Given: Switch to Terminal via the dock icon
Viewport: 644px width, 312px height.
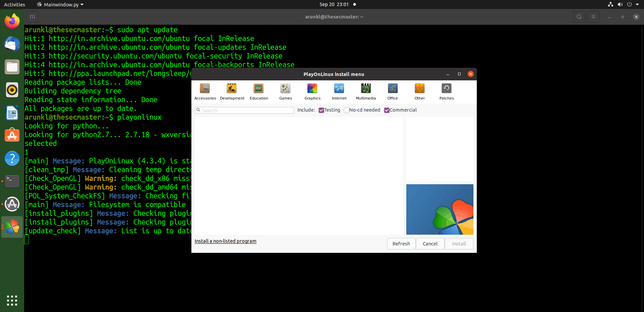Looking at the screenshot, I should tap(12, 181).
